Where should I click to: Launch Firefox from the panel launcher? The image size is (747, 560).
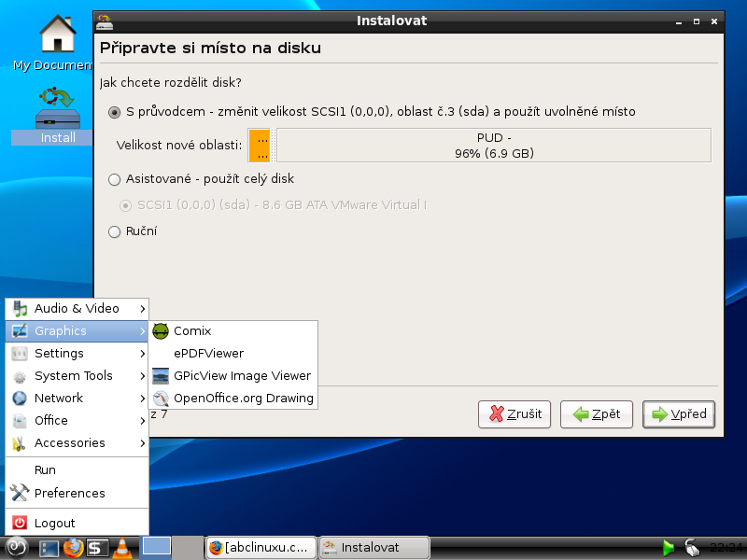tap(73, 548)
